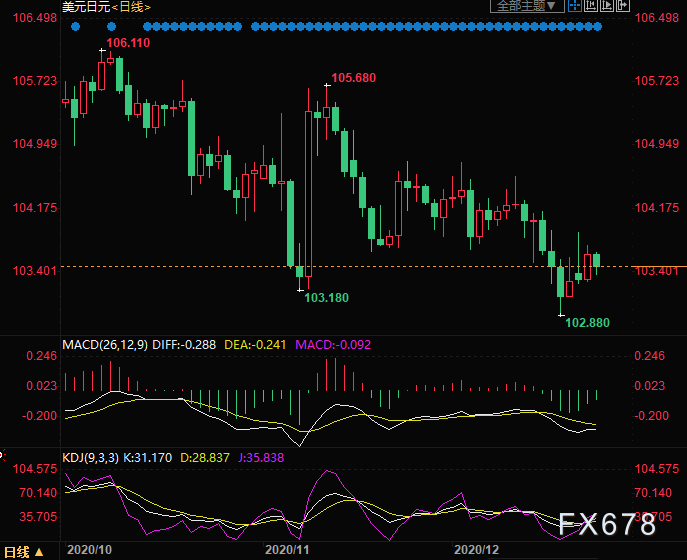Select the 105.680 peak price annotation
687x560 pixels.
point(353,78)
